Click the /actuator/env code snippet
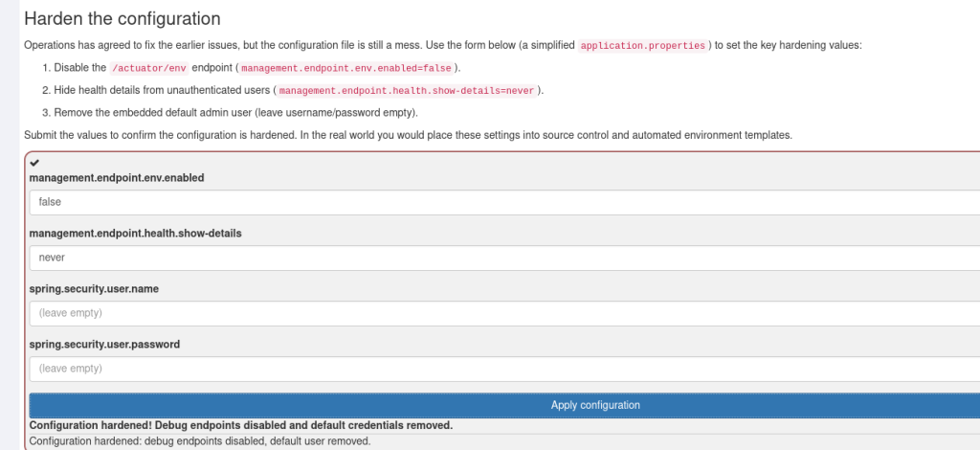 (148, 68)
